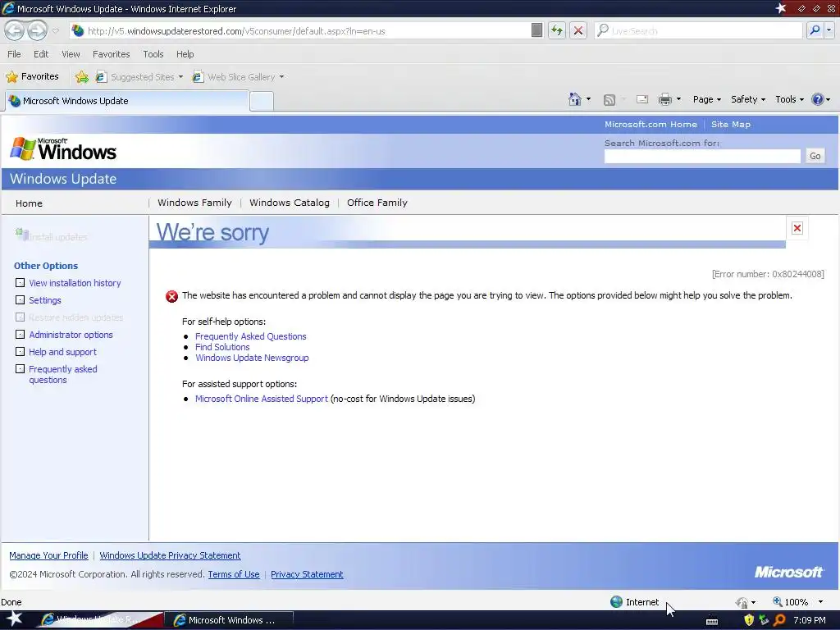Image resolution: width=840 pixels, height=630 pixels.
Task: Open the Tools menu in menu bar
Action: tap(153, 54)
